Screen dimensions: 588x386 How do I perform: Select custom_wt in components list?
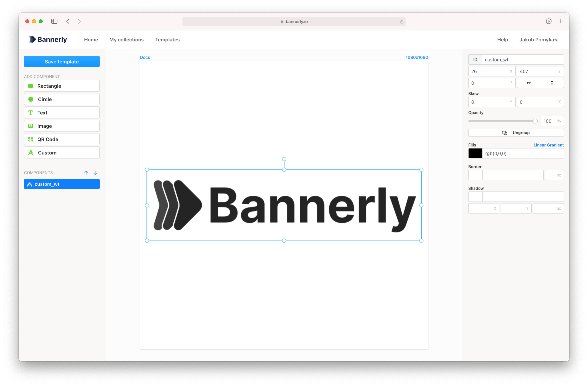[x=62, y=184]
